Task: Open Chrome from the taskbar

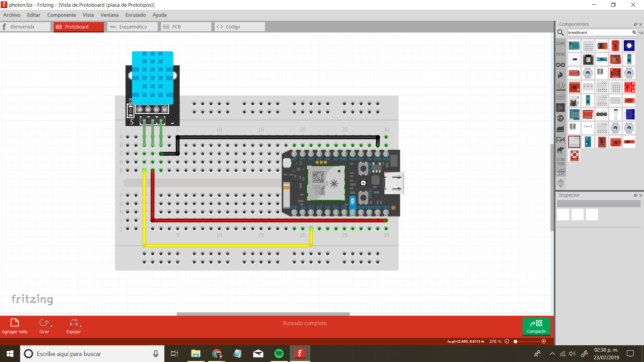Action: click(x=217, y=354)
